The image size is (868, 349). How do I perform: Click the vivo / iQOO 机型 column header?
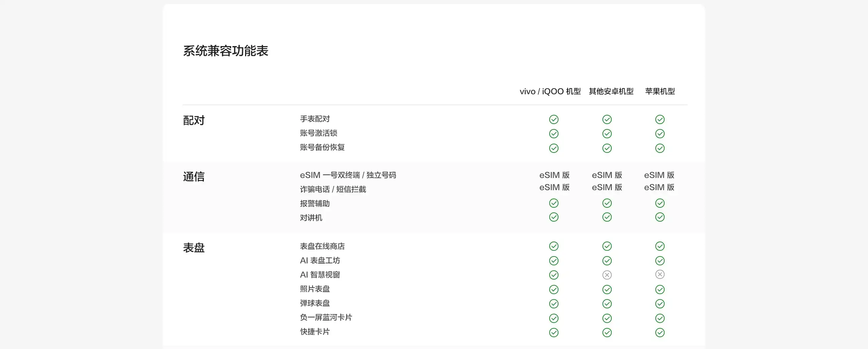click(x=550, y=91)
